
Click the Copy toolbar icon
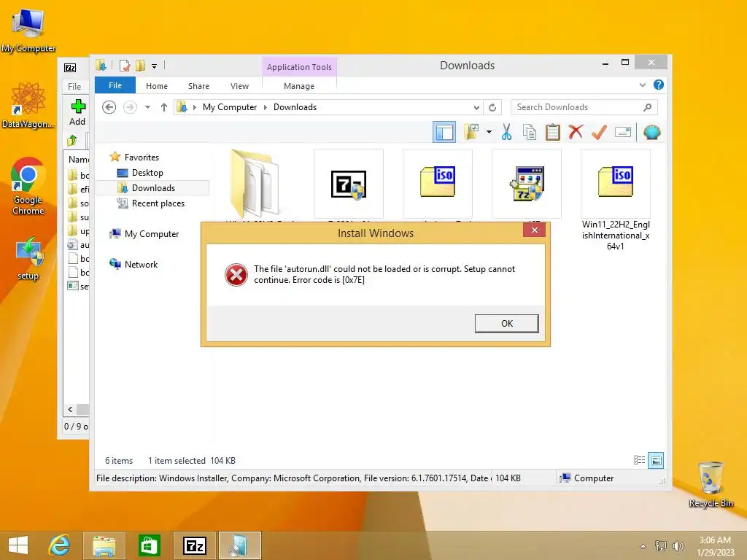tap(530, 132)
